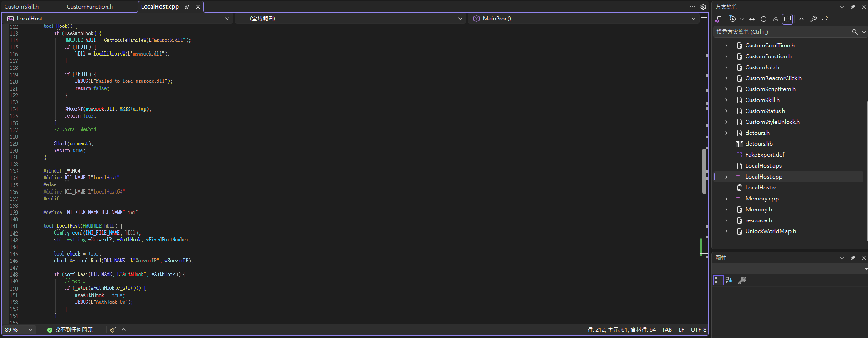Screen dimensions: 868x338
Task: Refresh the Solution Explorer
Action: coord(764,19)
